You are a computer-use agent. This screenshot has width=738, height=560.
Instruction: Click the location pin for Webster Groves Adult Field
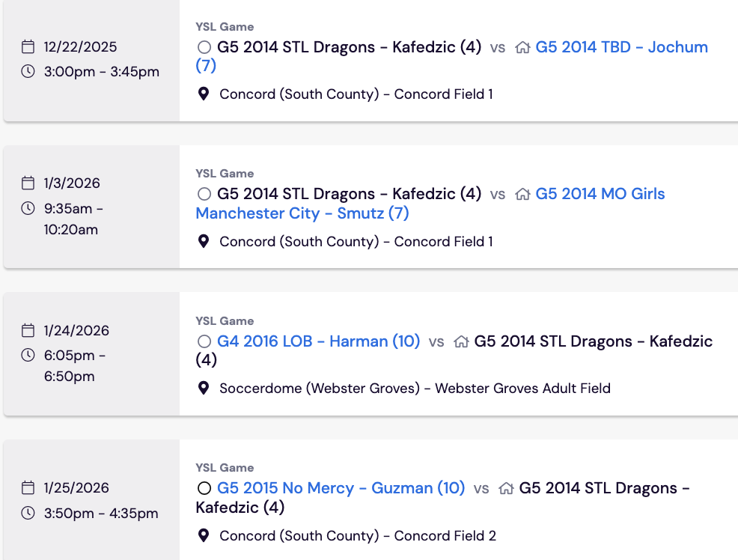(204, 389)
